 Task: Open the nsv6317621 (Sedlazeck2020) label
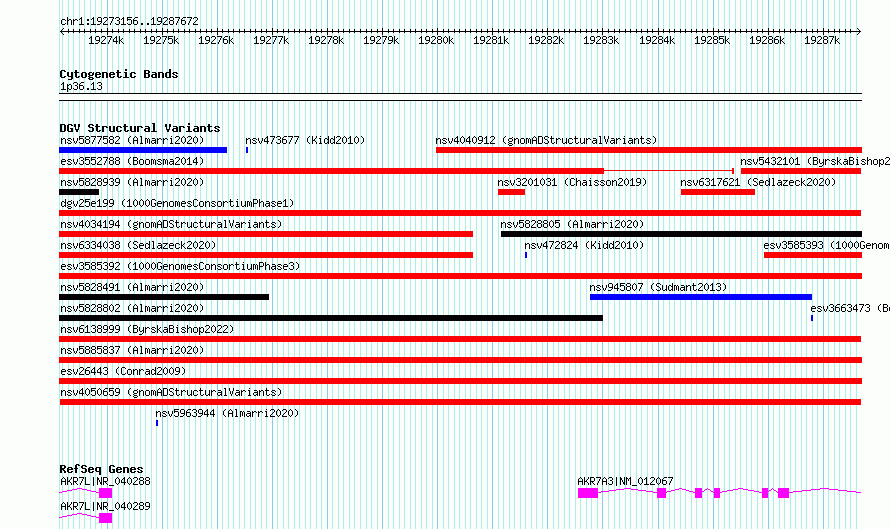coord(758,182)
